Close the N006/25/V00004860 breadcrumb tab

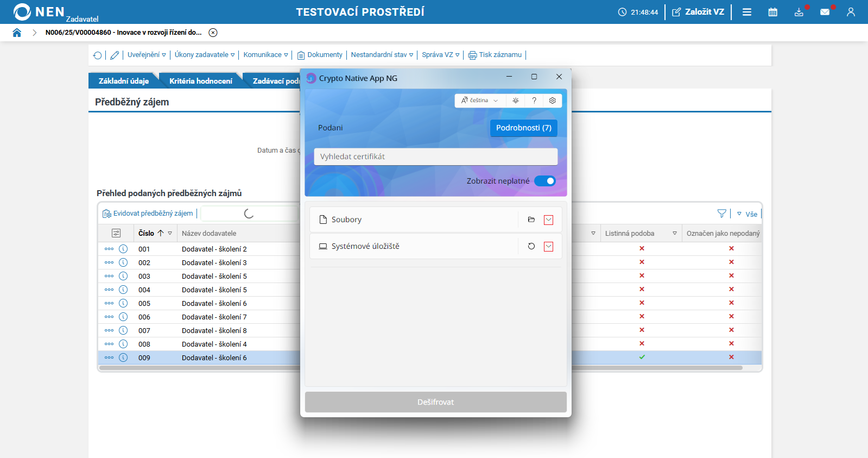pos(213,33)
